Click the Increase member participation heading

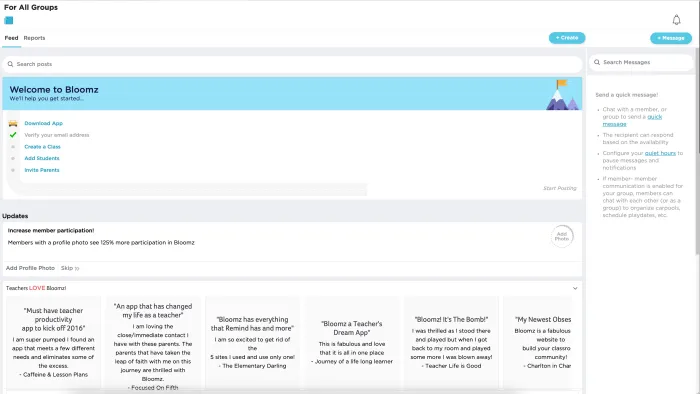pyautogui.click(x=51, y=231)
